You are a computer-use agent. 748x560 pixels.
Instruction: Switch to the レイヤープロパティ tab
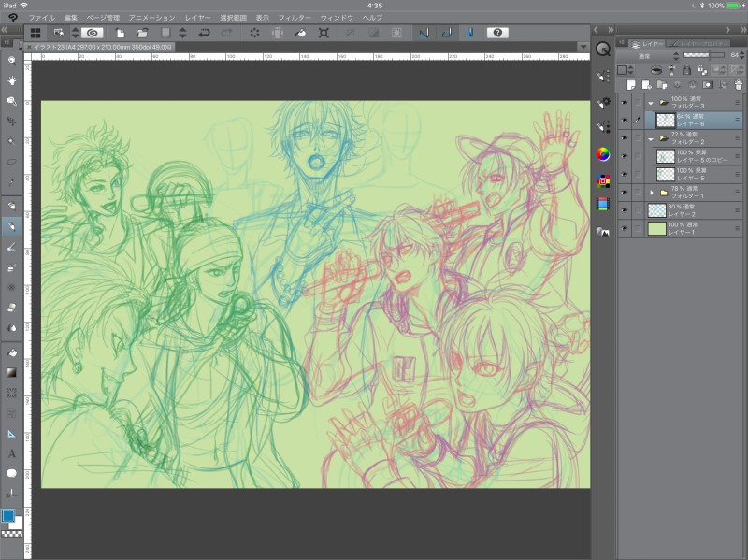pyautogui.click(x=699, y=44)
